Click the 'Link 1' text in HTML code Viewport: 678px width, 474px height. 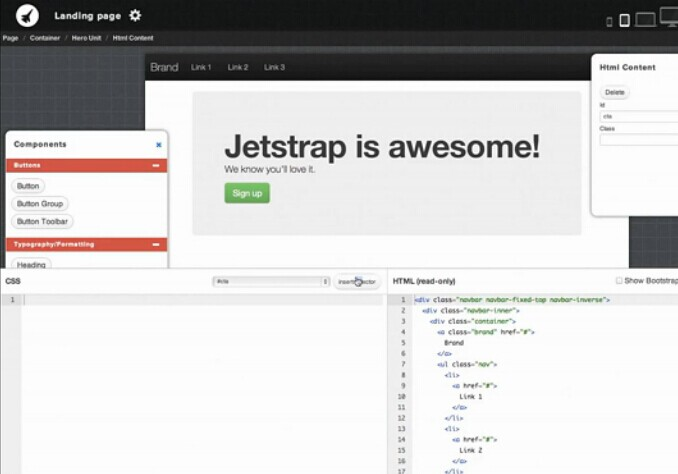[x=470, y=397]
